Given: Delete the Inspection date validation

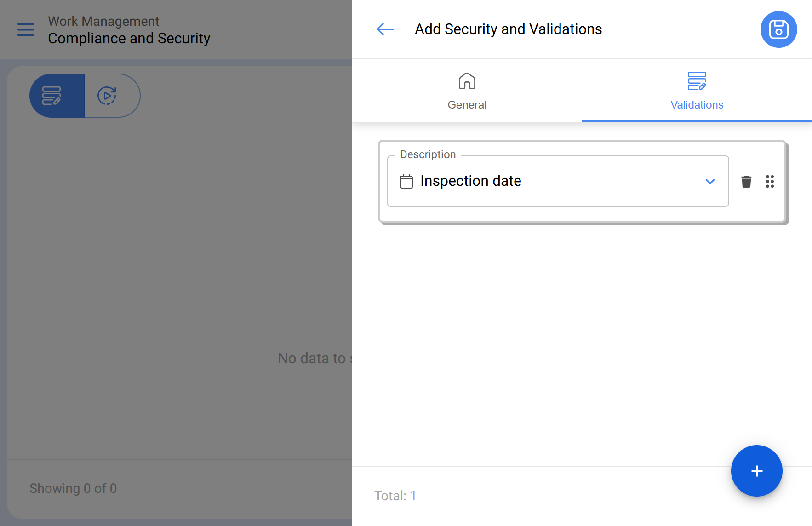Looking at the screenshot, I should 746,182.
